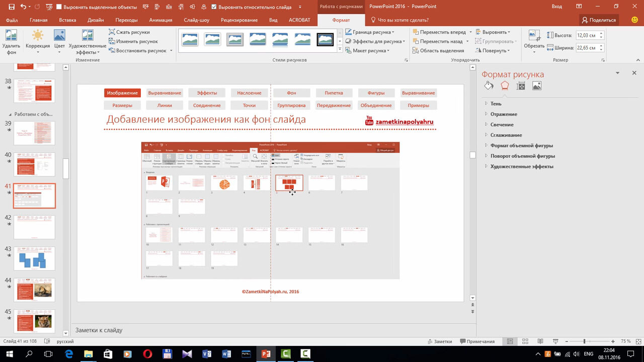Click Compress Pictures (Сжать рисунки)
This screenshot has width=644, height=362.
click(x=129, y=32)
